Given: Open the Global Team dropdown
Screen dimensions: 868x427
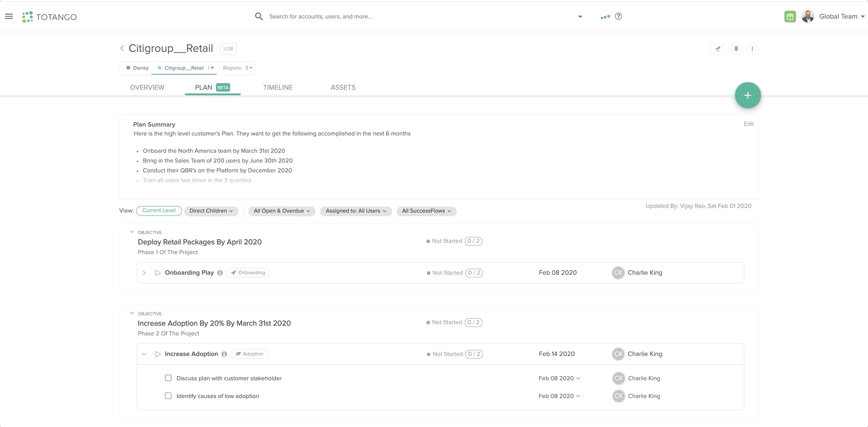Looking at the screenshot, I should point(842,16).
